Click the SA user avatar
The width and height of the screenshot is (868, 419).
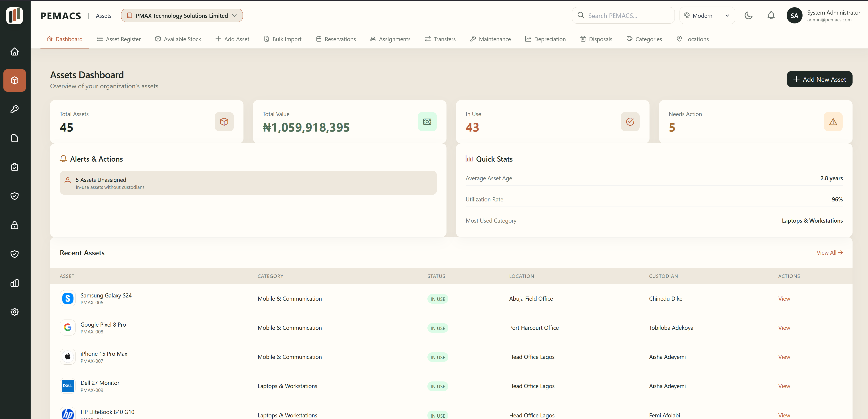[x=794, y=15]
